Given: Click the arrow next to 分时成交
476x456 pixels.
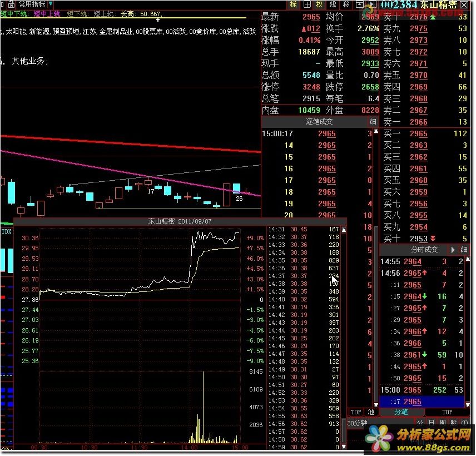Looking at the screenshot, I should 453,250.
